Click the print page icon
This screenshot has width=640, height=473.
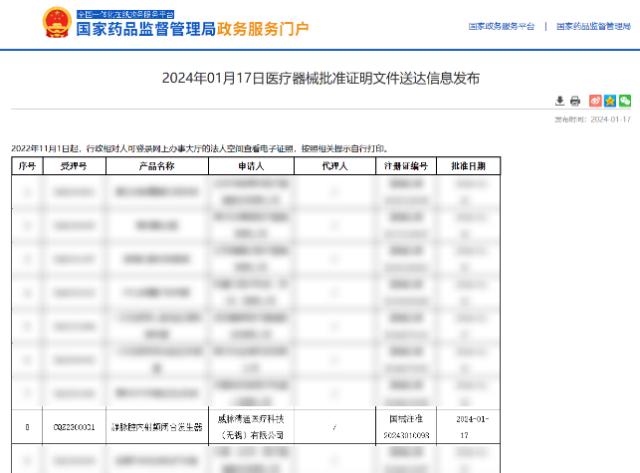(575, 101)
